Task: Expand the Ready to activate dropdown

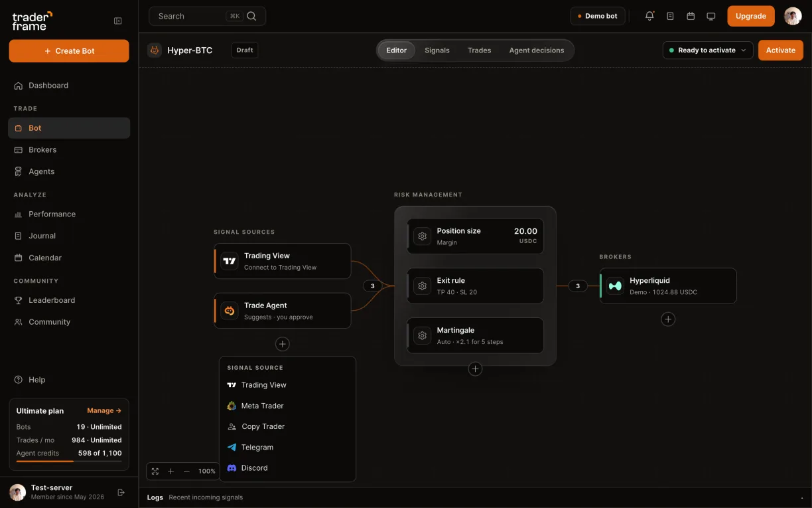Action: (x=708, y=50)
